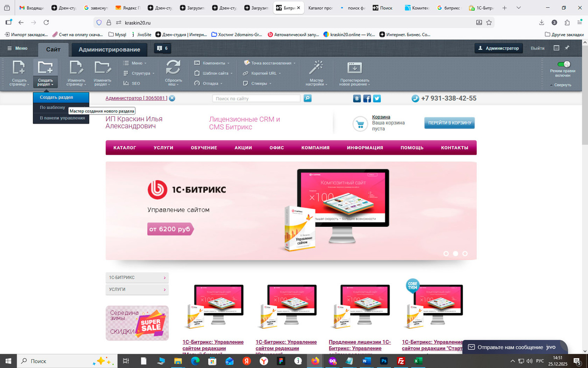The image size is (588, 368).
Task: Choose Создать раздел in the dropdown menu
Action: pos(61,97)
